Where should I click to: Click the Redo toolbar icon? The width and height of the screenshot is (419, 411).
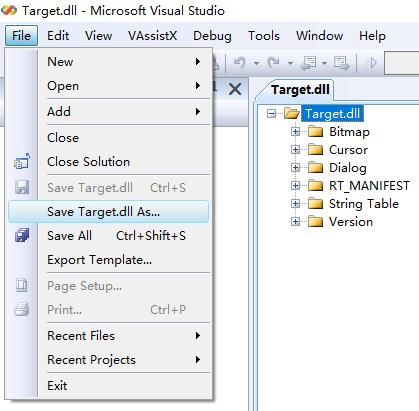point(274,63)
